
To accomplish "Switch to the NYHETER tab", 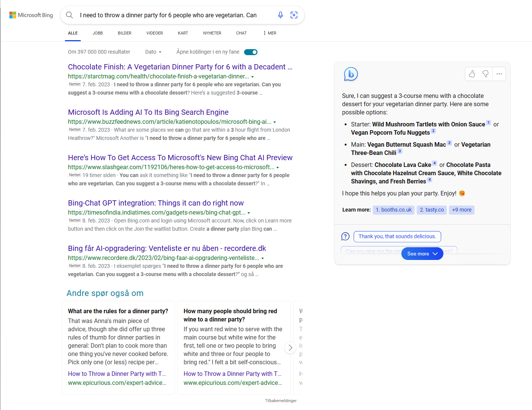I will coord(212,33).
